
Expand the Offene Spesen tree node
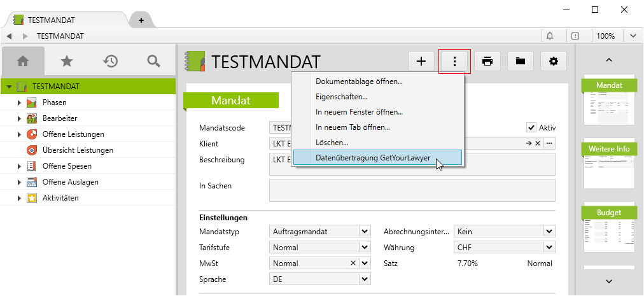click(x=19, y=166)
